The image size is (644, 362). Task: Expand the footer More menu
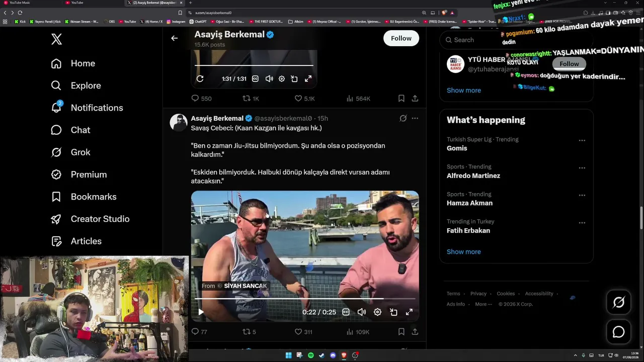point(483,304)
